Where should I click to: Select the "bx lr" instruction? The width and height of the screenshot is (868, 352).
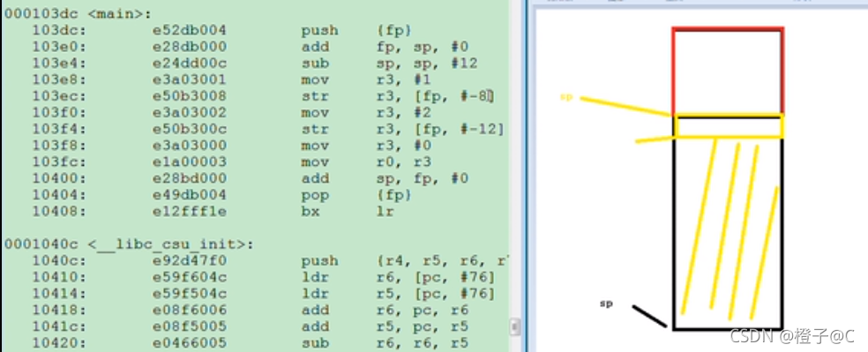[347, 212]
